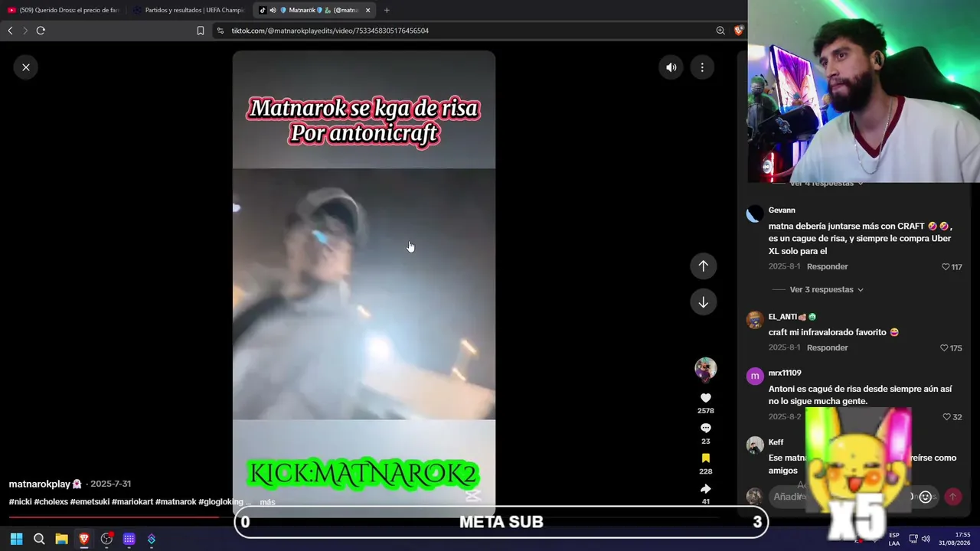View EL_ANTI's profile picture
This screenshot has height=551, width=980.
click(x=755, y=320)
